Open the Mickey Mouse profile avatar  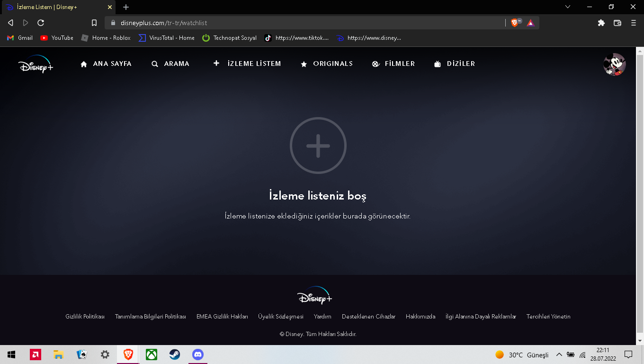[614, 64]
